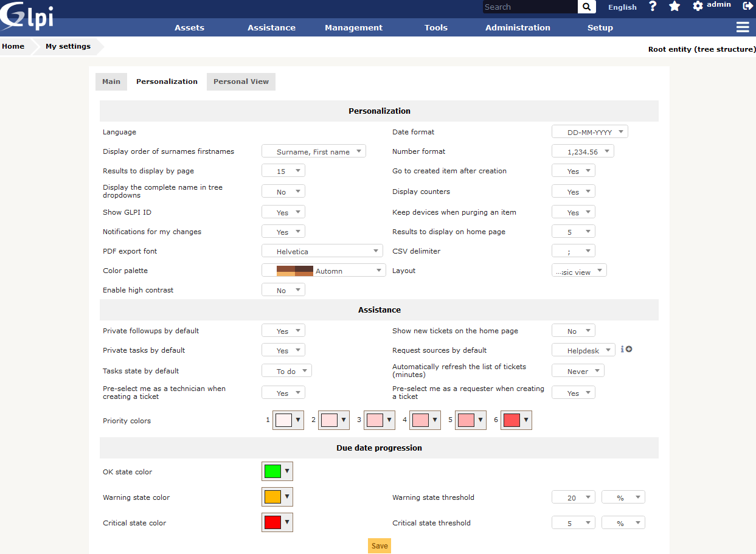The image size is (756, 554).
Task: Log out using the exit icon
Action: click(x=747, y=7)
